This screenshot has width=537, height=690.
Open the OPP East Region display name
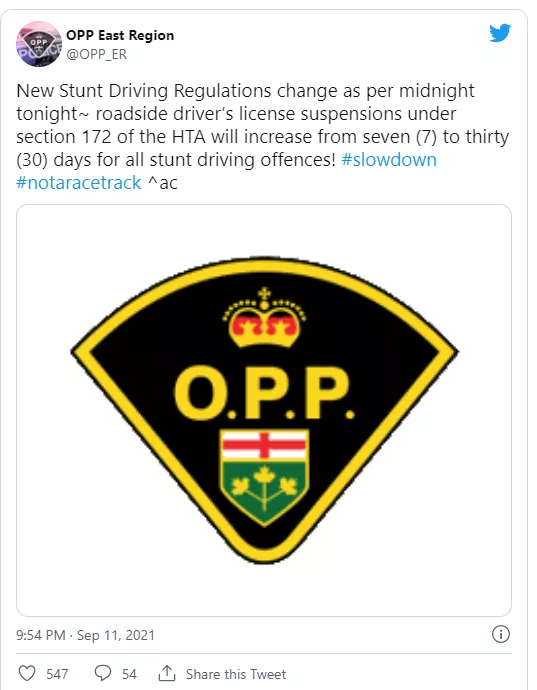(x=120, y=35)
